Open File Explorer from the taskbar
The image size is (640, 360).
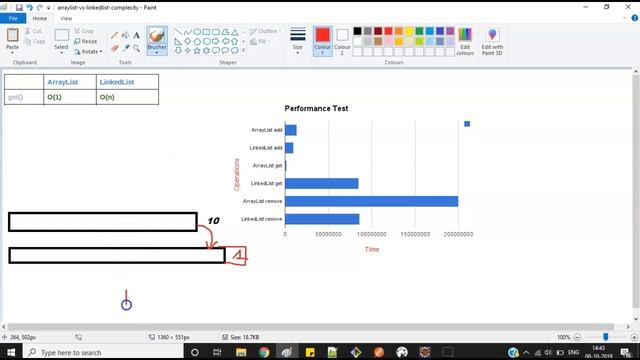pos(241,352)
